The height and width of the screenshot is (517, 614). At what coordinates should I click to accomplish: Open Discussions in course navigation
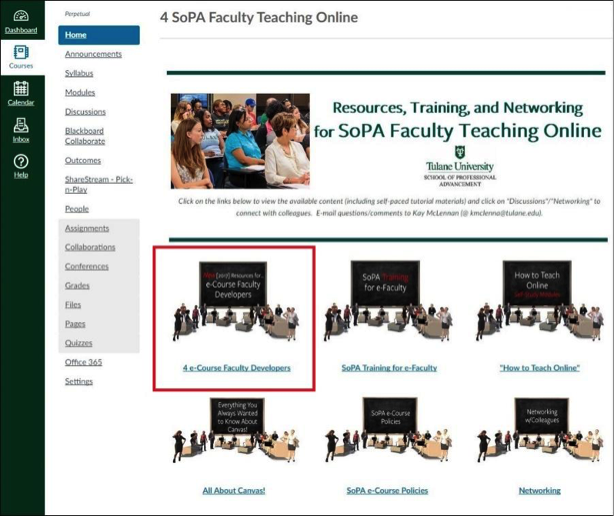coord(85,112)
